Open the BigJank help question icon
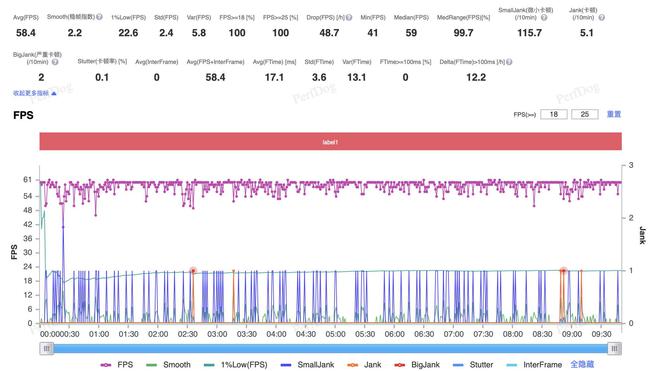660x371 pixels. coord(55,62)
